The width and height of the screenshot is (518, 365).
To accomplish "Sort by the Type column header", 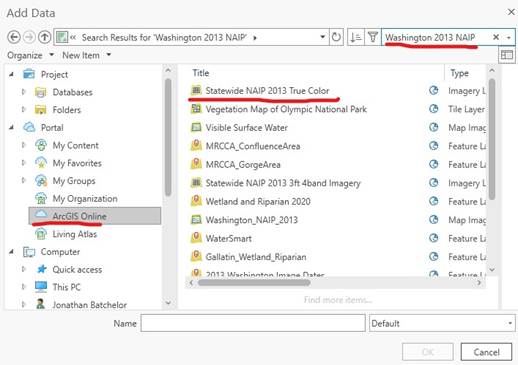I will pyautogui.click(x=460, y=73).
